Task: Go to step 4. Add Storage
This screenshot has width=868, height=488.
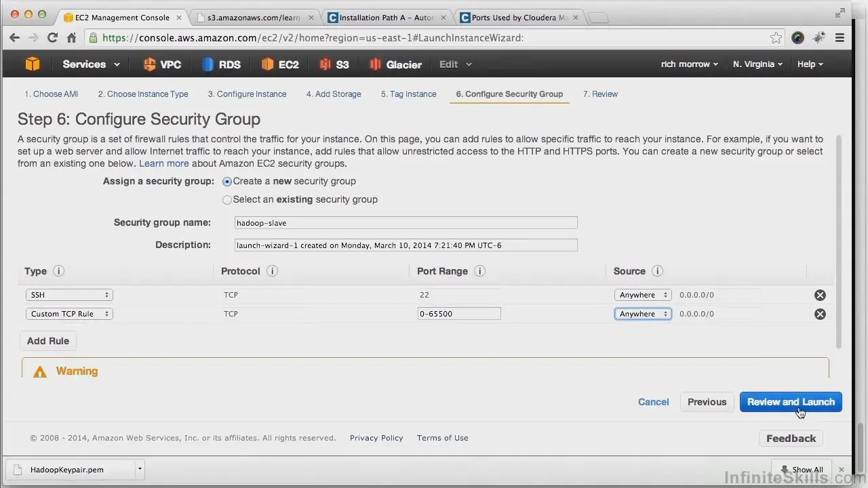Action: (x=334, y=94)
